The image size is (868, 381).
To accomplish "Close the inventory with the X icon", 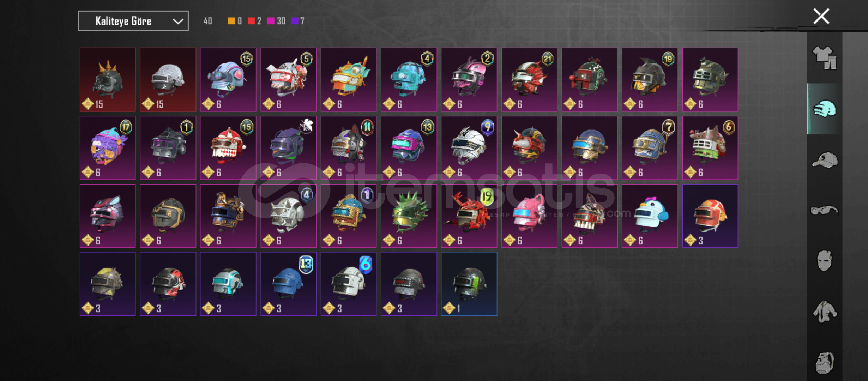I will coord(821,16).
